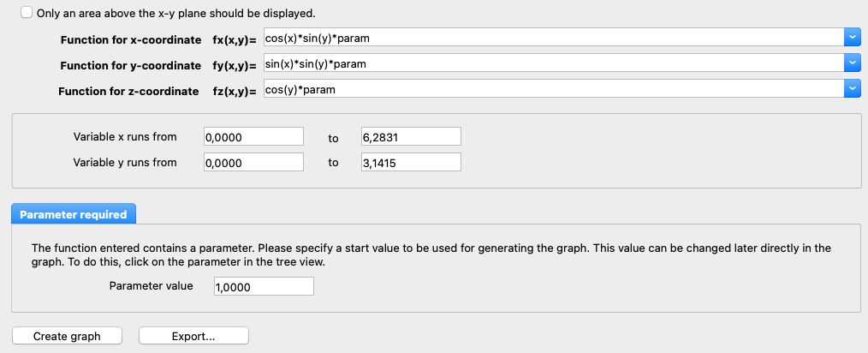
Task: Click the y range end field 3,1415
Action: pyautogui.click(x=411, y=163)
